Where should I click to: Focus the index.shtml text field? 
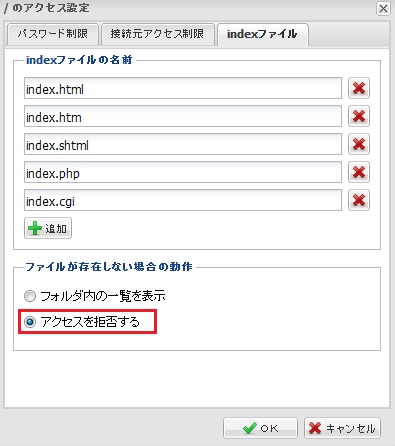click(183, 144)
